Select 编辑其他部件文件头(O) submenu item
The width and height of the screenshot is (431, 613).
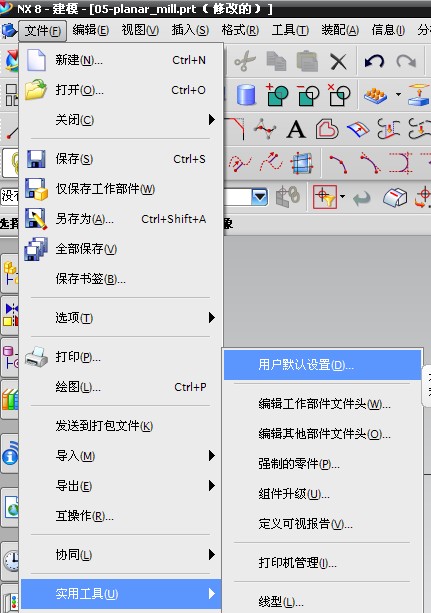coord(322,434)
